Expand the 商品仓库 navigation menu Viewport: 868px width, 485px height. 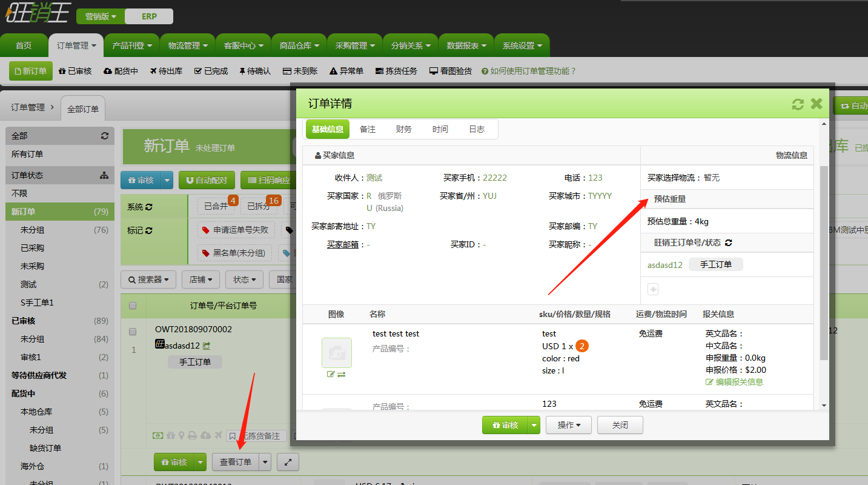[x=299, y=45]
